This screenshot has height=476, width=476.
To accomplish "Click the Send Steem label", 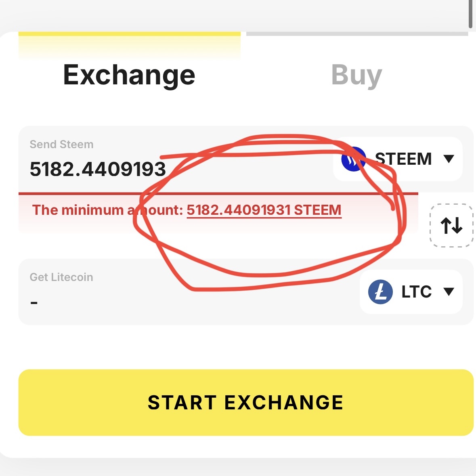I will (62, 145).
